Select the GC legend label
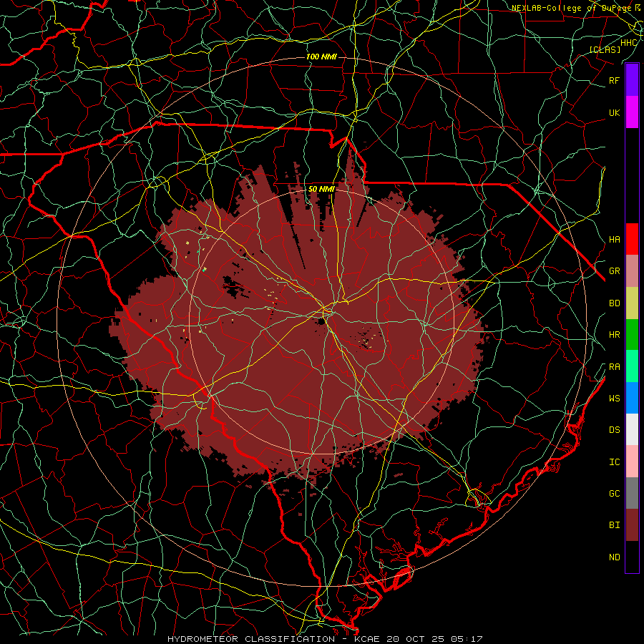644x644 pixels. tap(614, 494)
